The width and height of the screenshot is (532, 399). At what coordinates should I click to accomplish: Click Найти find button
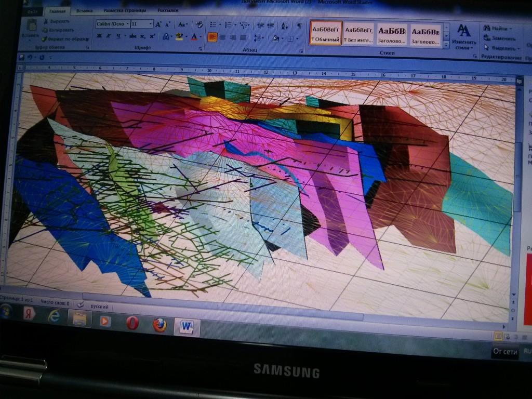(497, 29)
